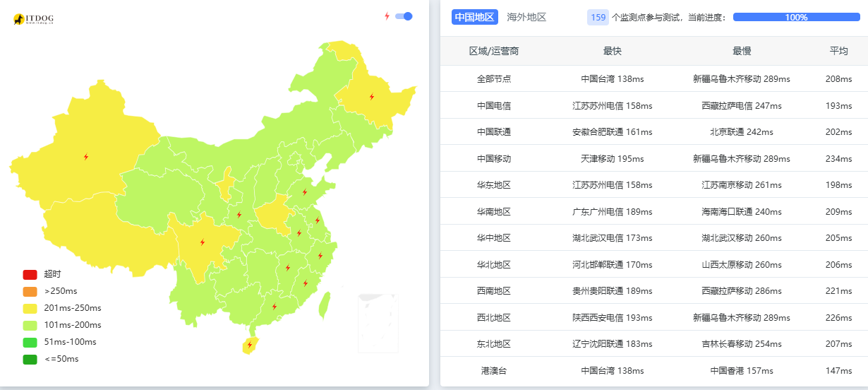
Task: Click 陕西西安电信 193ms cell
Action: [613, 317]
